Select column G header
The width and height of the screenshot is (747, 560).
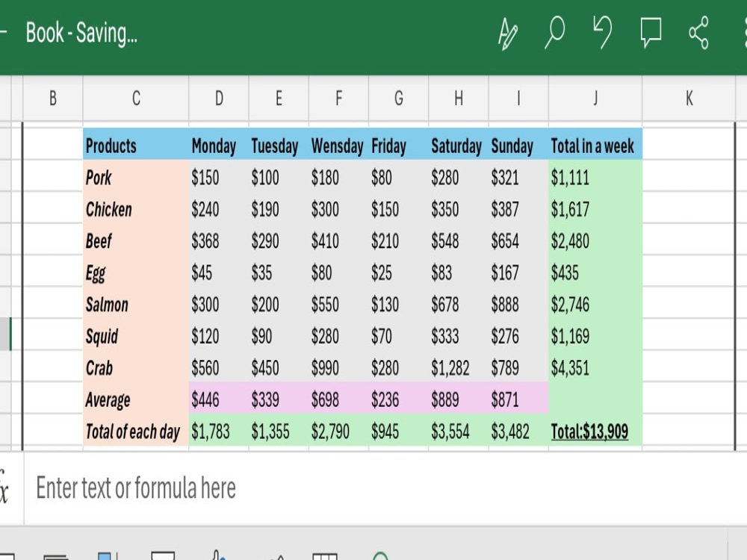[399, 99]
